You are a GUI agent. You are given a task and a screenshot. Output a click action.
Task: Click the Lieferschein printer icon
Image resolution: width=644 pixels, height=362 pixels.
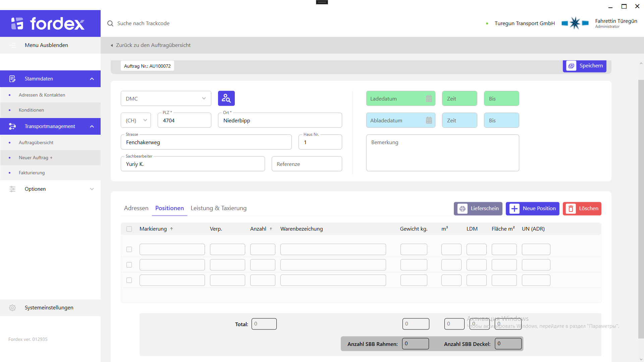click(462, 208)
